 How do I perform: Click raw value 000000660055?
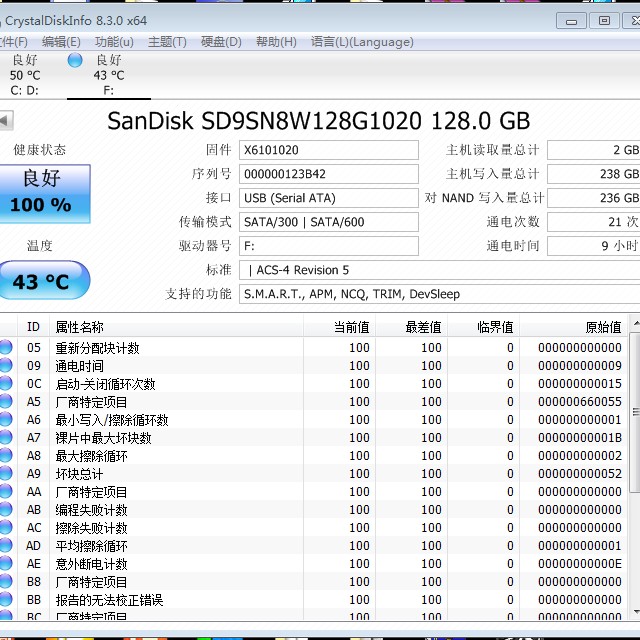point(580,402)
